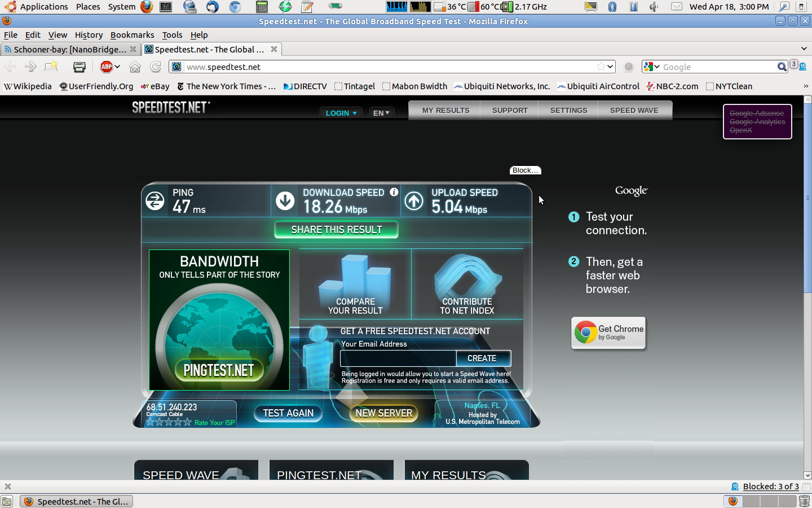The height and width of the screenshot is (508, 812).
Task: Expand the LOGIN dropdown
Action: (x=341, y=113)
